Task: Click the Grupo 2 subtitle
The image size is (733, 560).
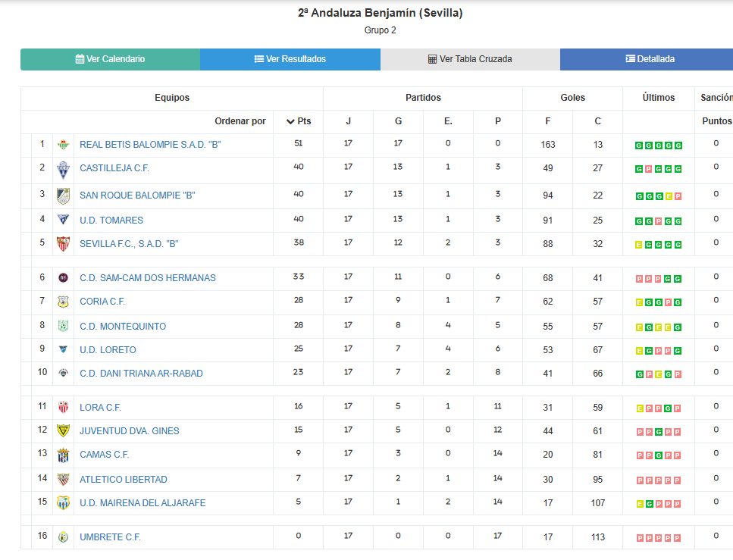Action: (380, 30)
